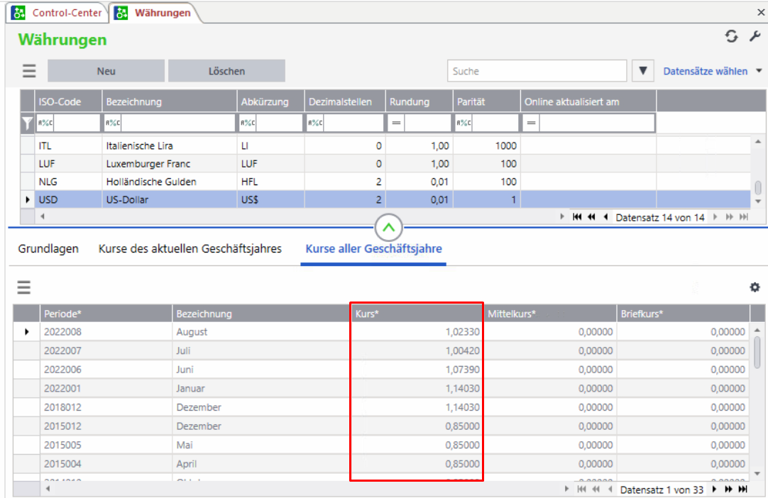The image size is (768, 498).
Task: Select the 2015005 Mai row
Action: [x=381, y=445]
